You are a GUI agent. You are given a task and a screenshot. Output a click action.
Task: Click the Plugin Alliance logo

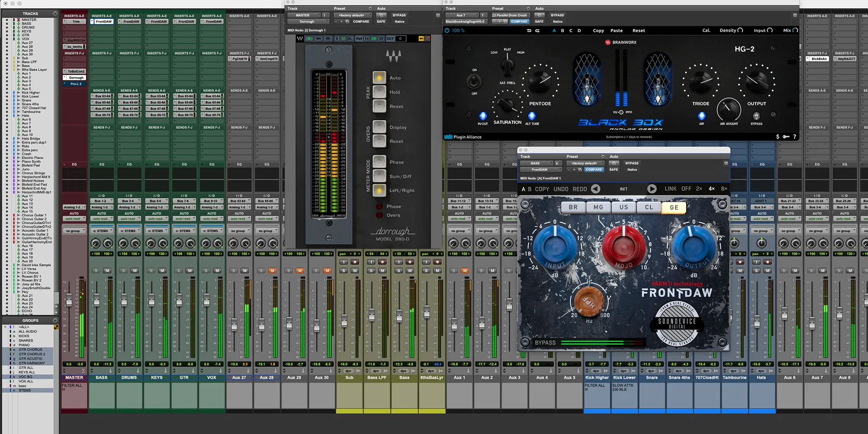tap(463, 137)
